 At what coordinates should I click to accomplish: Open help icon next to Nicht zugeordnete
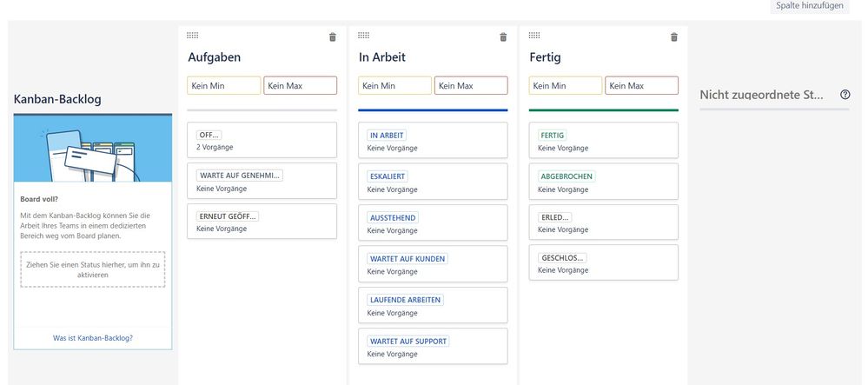845,95
